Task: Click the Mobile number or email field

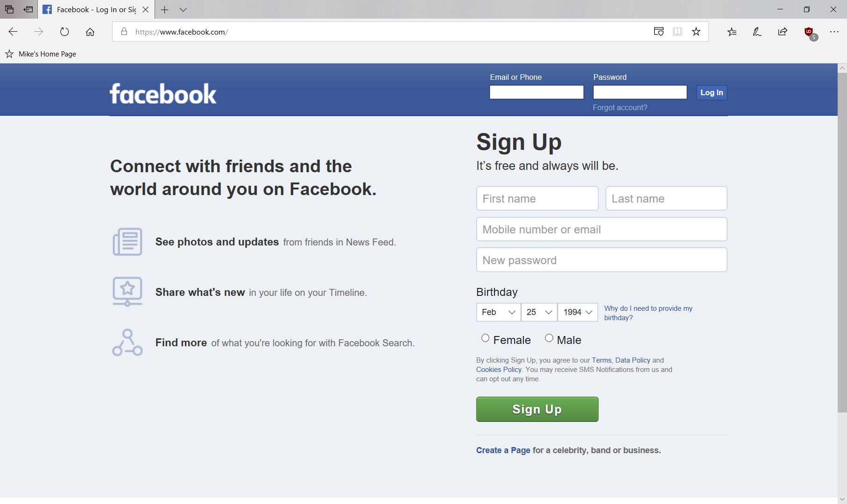Action: (x=601, y=229)
